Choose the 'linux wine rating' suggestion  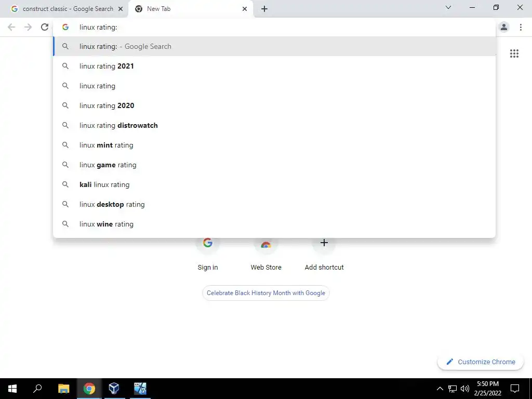(x=274, y=224)
